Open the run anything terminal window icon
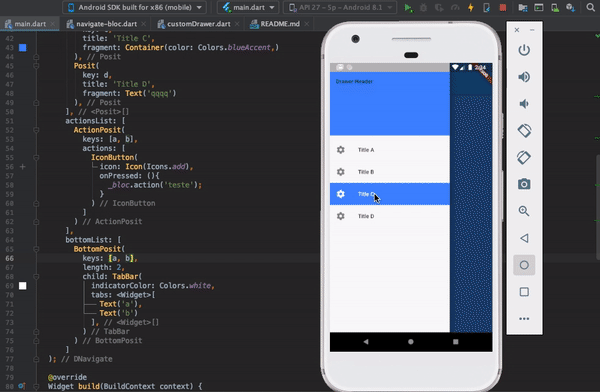 [x=538, y=8]
